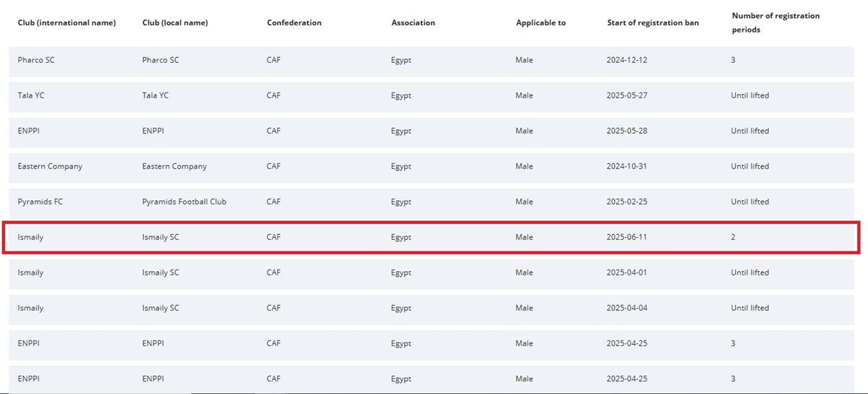Sort by Club (international name) column header
Viewport: 868px width, 394px height.
[67, 22]
